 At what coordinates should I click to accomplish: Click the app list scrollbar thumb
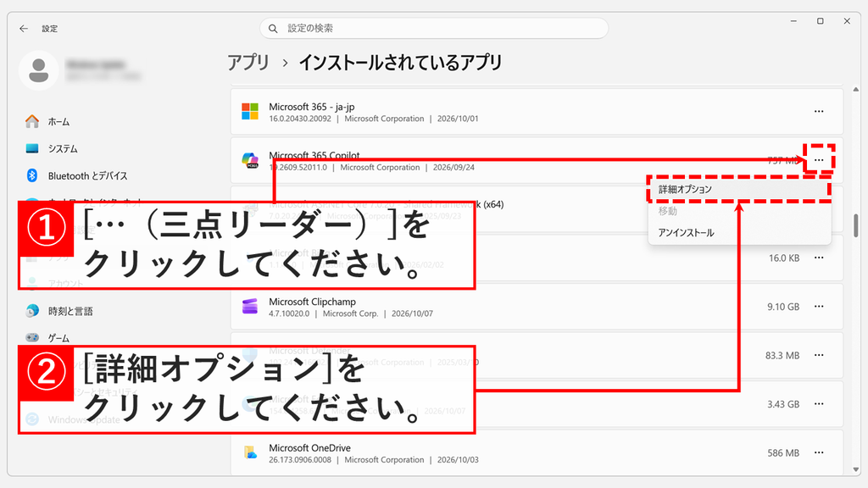point(856,225)
